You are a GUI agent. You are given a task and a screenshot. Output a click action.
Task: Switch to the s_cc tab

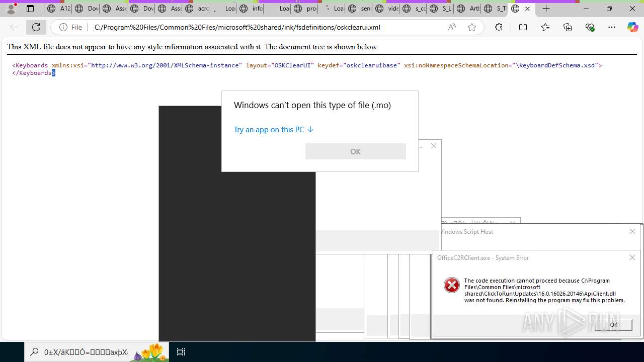(x=413, y=9)
